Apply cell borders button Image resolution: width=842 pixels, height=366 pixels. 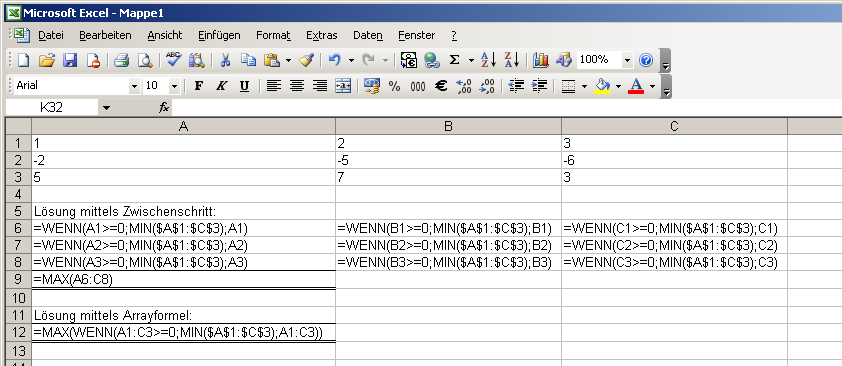pos(568,86)
